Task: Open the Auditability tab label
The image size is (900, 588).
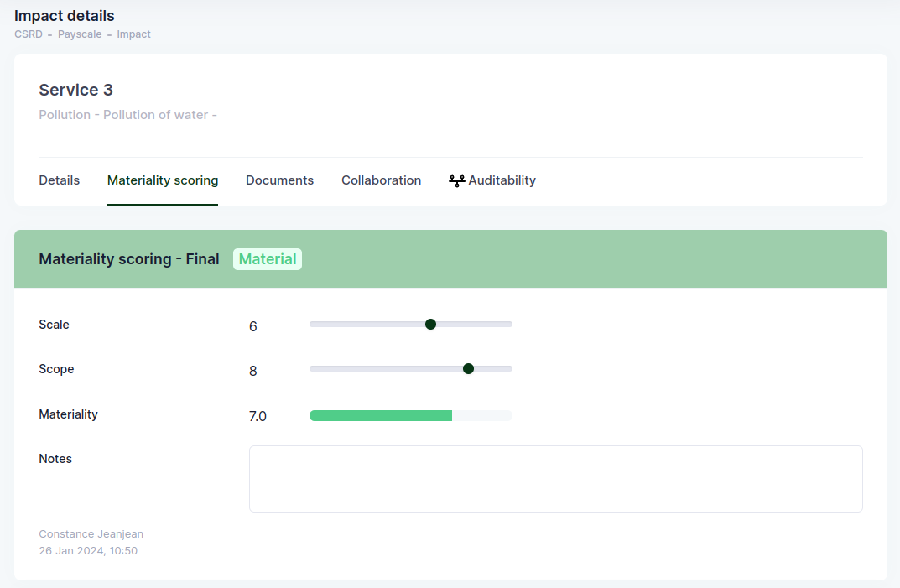Action: pyautogui.click(x=502, y=180)
